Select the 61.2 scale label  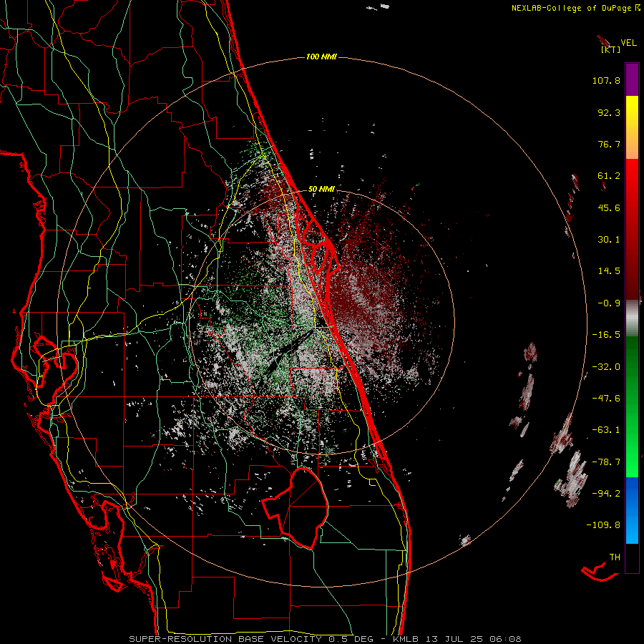pos(609,176)
